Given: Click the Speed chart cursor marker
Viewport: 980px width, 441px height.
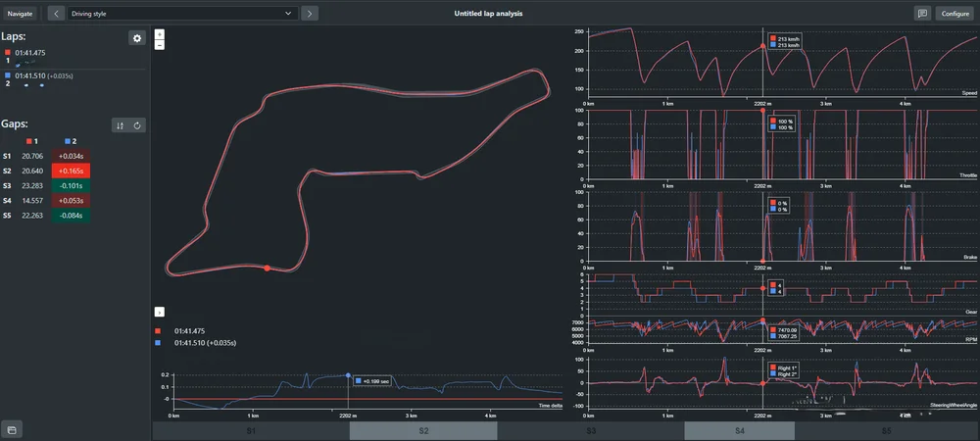Looking at the screenshot, I should (x=762, y=46).
